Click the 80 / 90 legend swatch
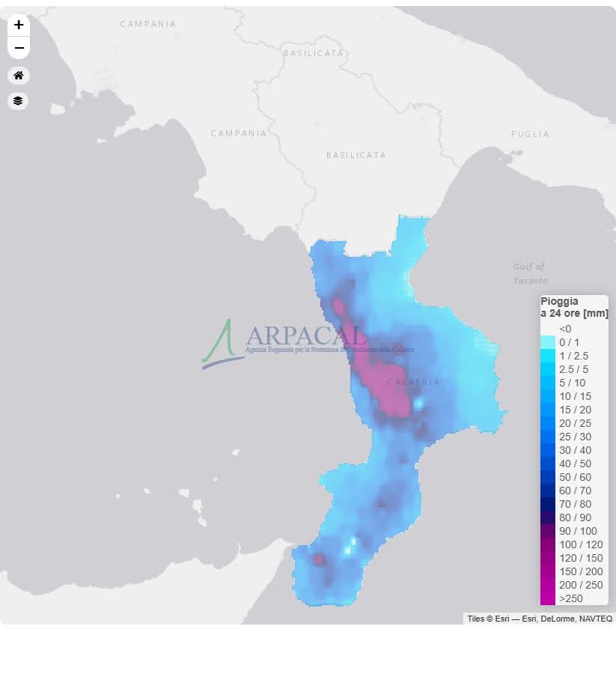Screen dimensions: 616x689 548,517
